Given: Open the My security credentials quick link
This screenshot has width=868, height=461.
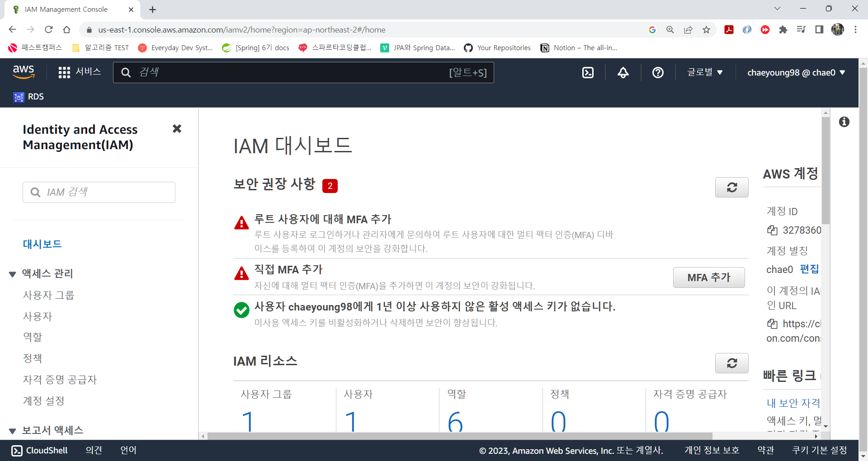Looking at the screenshot, I should click(793, 403).
